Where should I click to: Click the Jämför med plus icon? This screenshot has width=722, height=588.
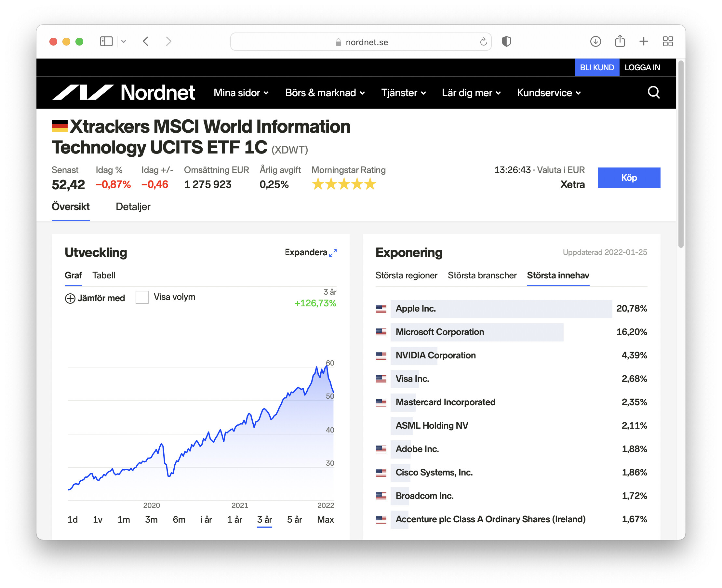click(70, 299)
